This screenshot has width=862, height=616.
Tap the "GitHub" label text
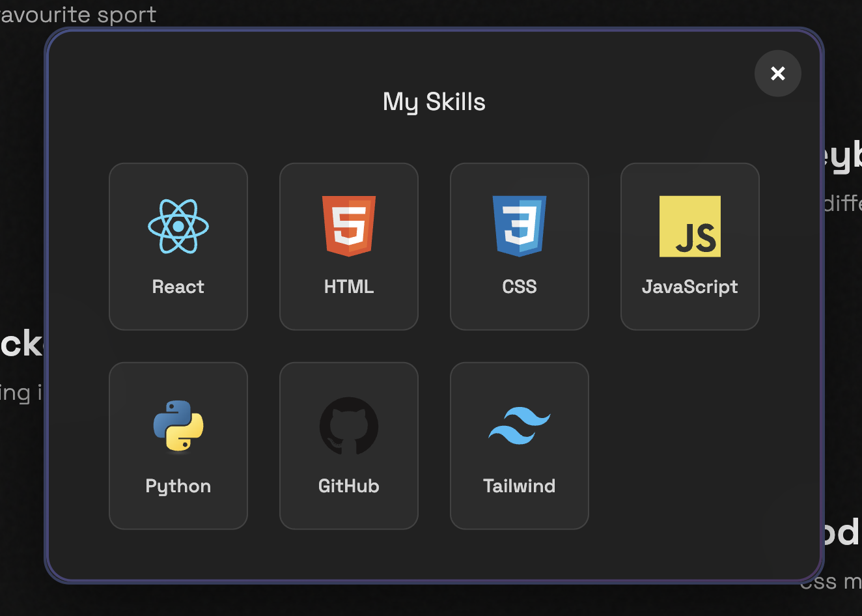coord(349,486)
